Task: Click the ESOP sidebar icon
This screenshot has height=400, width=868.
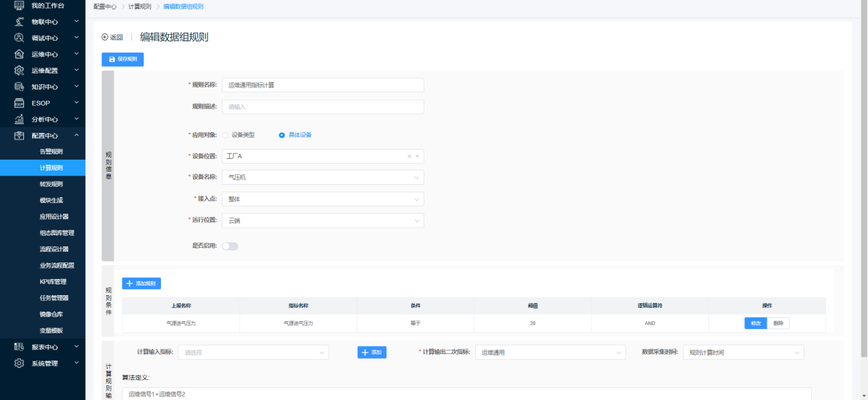Action: click(19, 103)
